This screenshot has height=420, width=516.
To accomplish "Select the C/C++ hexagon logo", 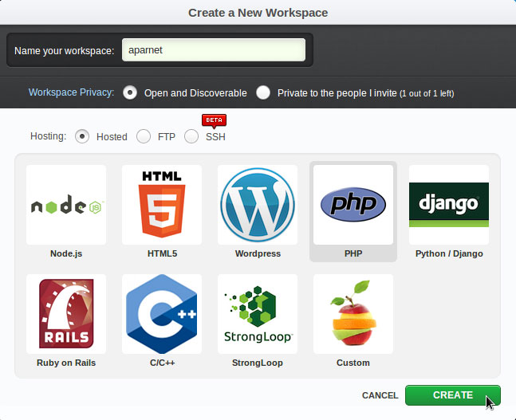I will (162, 314).
